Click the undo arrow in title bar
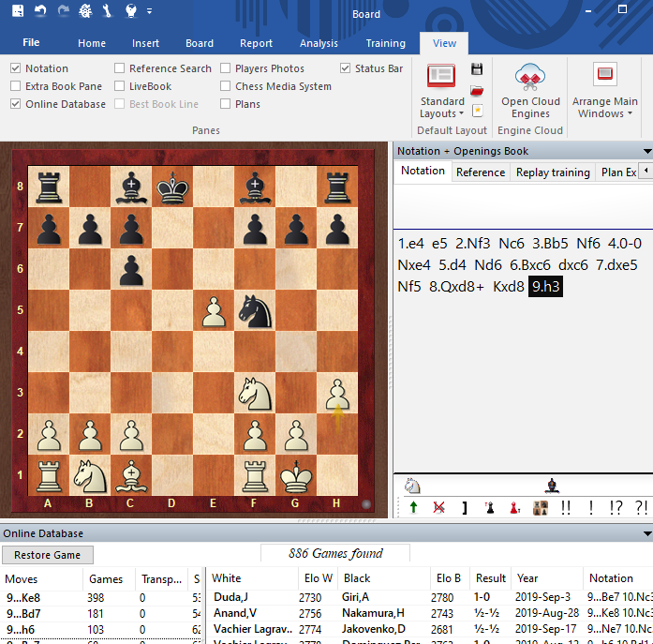Viewport: 653px width, 644px height. (x=40, y=11)
